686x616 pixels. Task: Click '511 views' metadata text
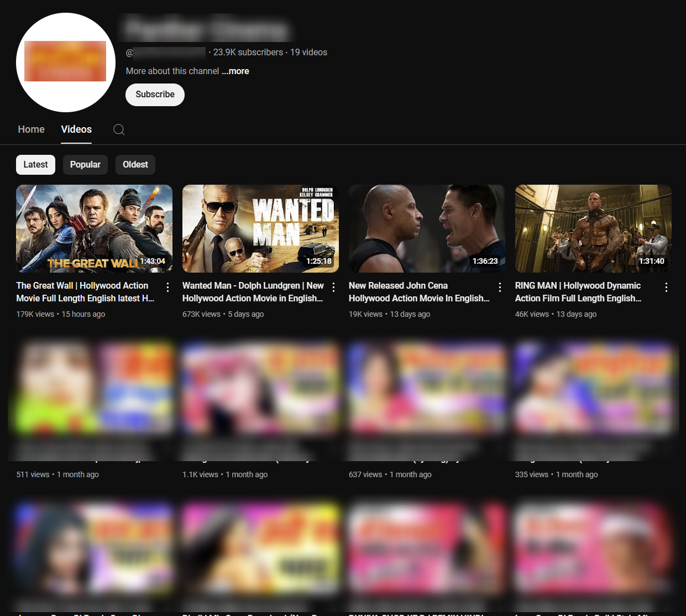coord(33,474)
